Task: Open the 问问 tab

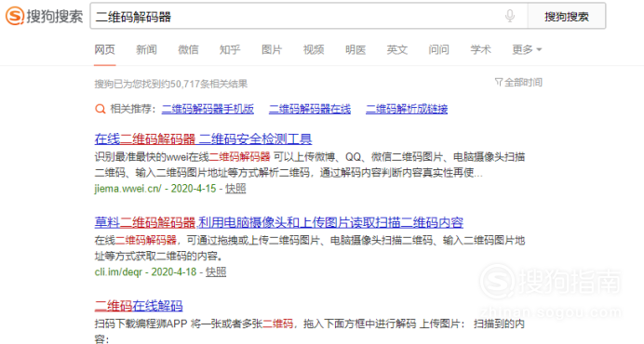Action: (438, 49)
